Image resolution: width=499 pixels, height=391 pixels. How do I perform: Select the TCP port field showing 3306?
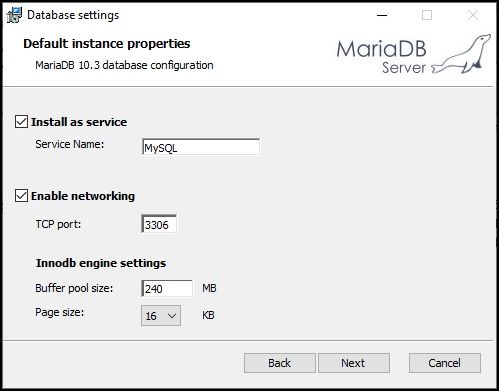159,224
